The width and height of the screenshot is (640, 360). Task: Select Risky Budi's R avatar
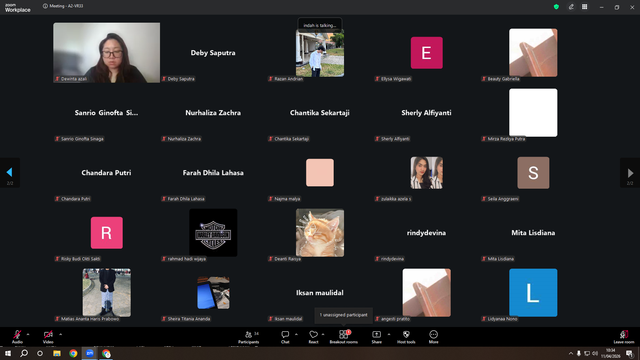coord(107,233)
